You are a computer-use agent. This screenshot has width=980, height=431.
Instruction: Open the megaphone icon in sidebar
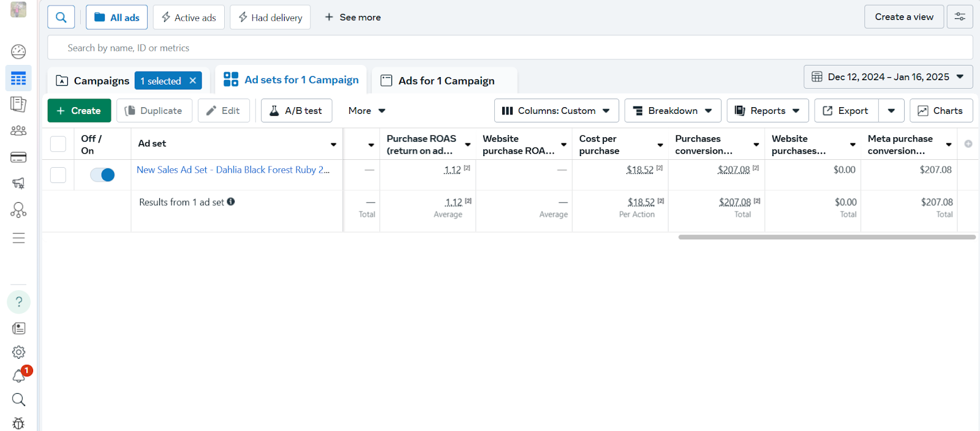tap(18, 183)
